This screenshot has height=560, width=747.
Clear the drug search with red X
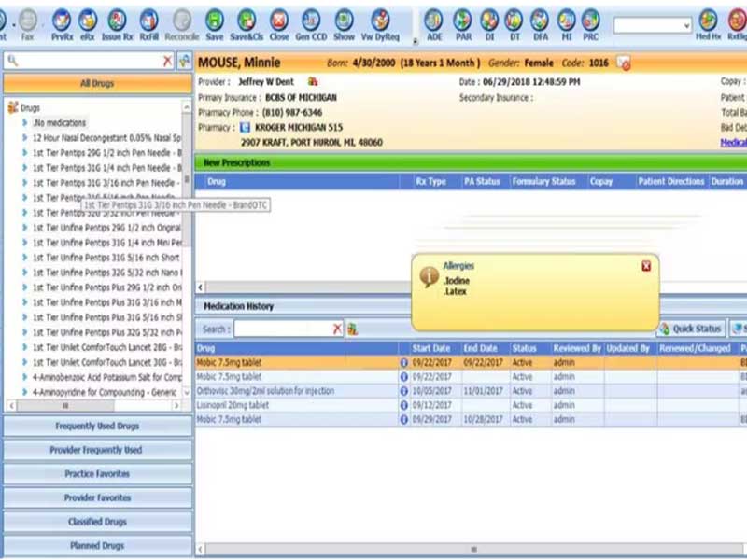tap(167, 61)
